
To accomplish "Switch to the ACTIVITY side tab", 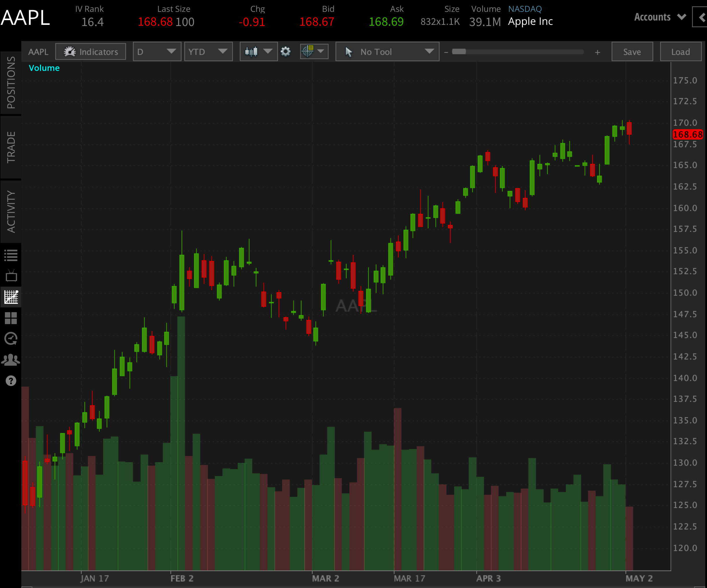I will [11, 212].
